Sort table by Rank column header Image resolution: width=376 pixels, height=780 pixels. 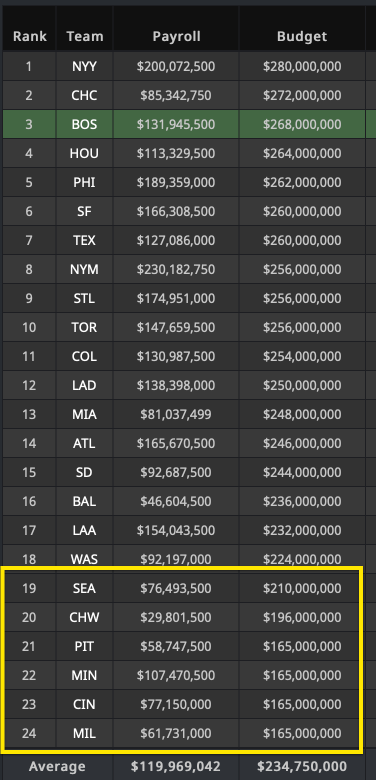(29, 36)
